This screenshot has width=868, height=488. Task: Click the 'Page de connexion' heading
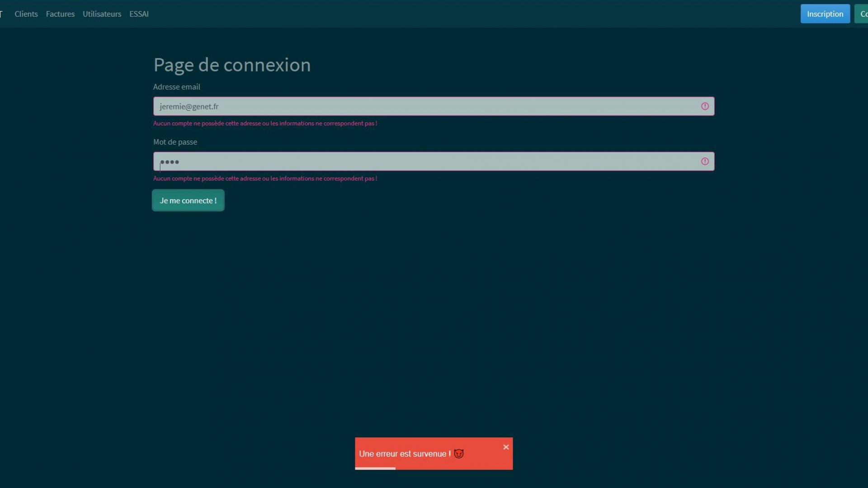[x=232, y=65]
